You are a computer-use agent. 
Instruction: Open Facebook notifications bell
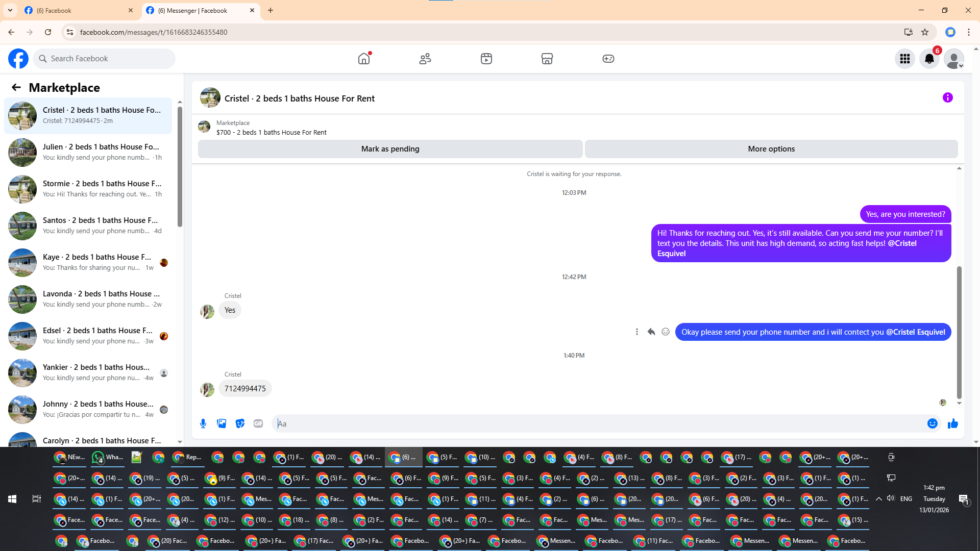click(929, 59)
